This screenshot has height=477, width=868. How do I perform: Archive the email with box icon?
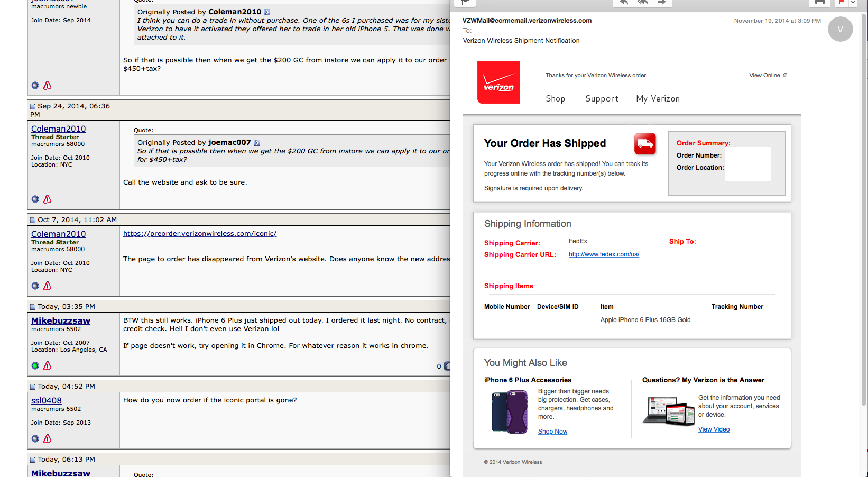pyautogui.click(x=465, y=3)
